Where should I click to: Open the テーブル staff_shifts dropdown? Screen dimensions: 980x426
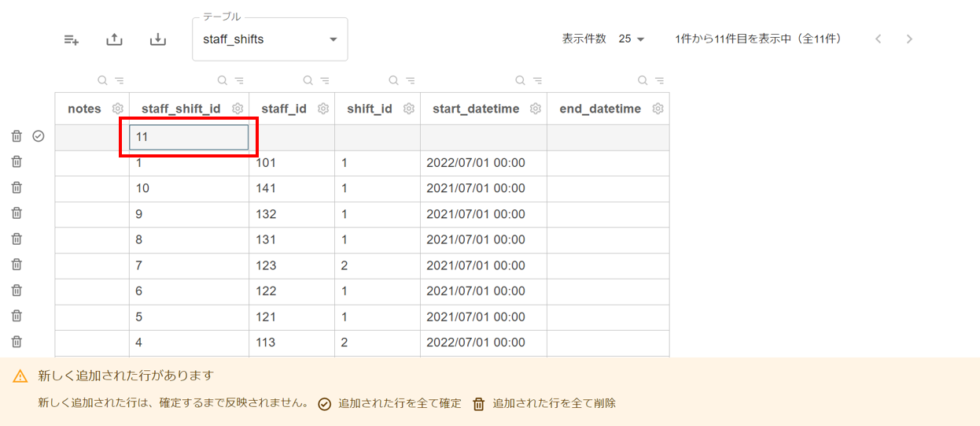pos(270,39)
